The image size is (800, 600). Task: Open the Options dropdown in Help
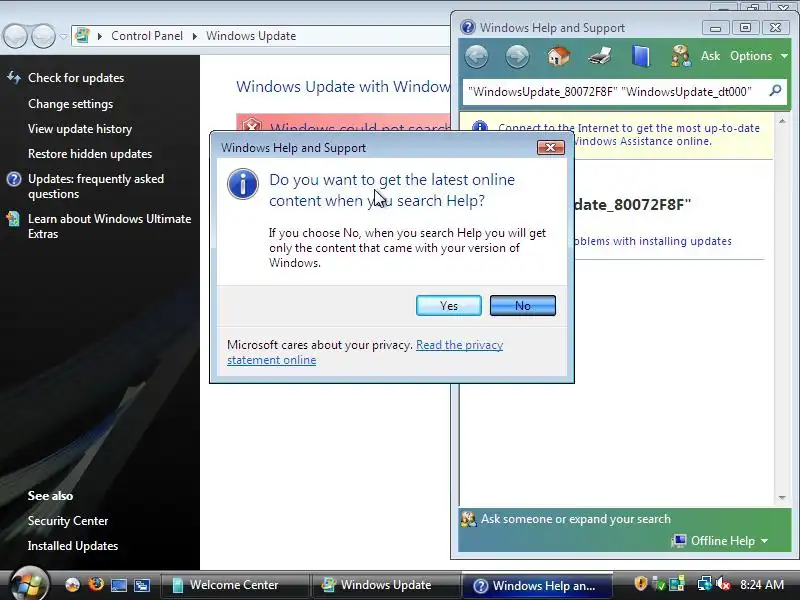(x=759, y=56)
